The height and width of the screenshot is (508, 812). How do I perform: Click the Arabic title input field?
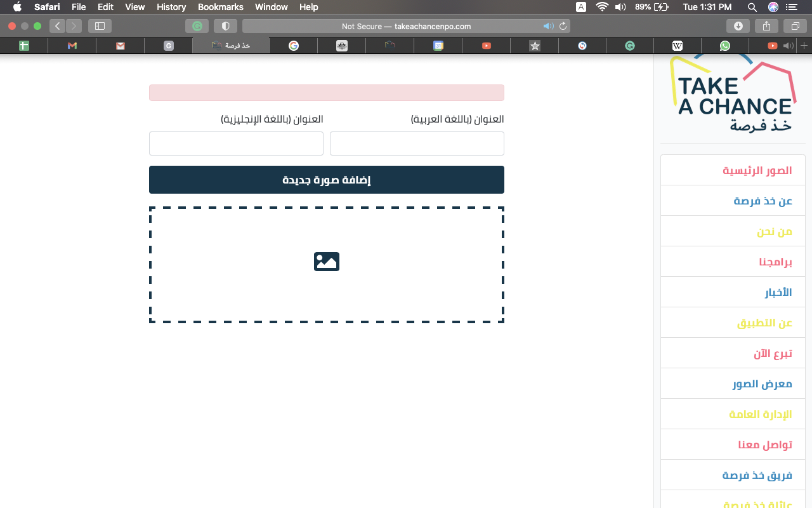click(417, 144)
